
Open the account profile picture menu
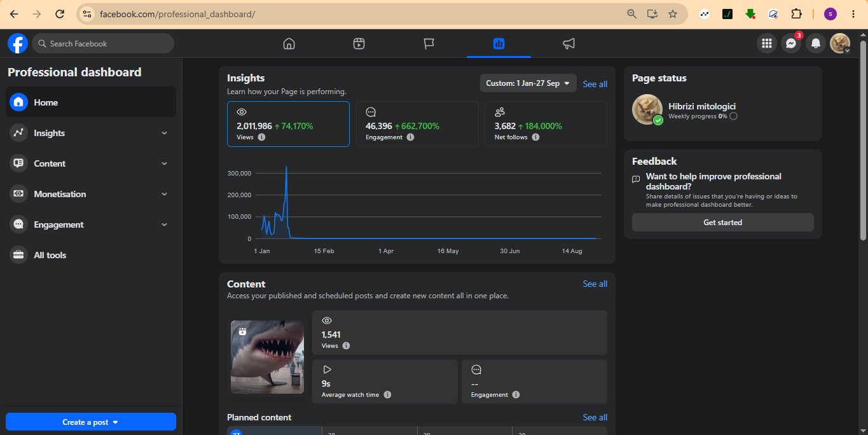(840, 43)
